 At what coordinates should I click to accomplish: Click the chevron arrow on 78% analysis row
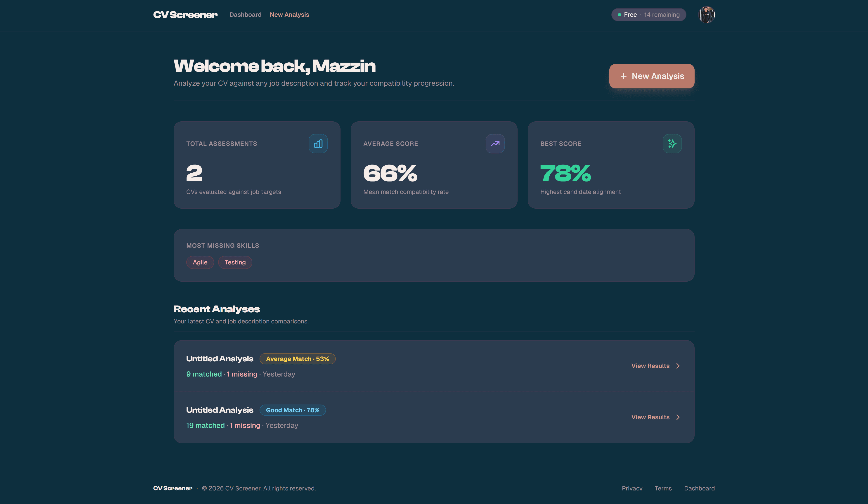[x=678, y=417]
